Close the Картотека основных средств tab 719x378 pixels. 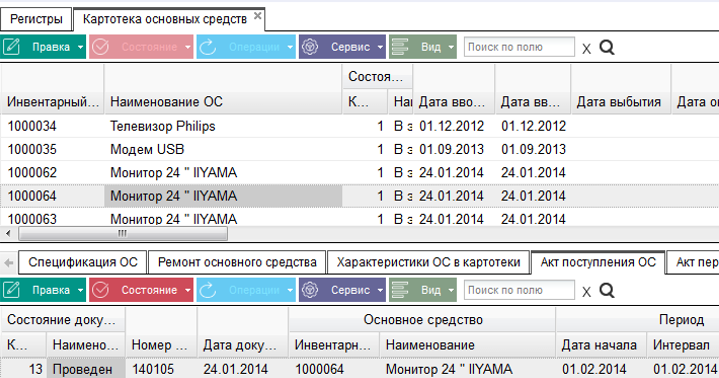[258, 16]
